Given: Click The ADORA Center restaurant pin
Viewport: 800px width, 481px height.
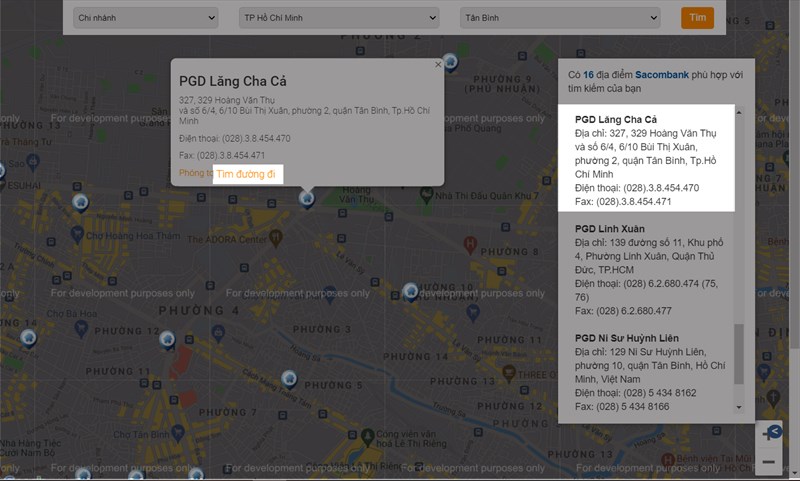Looking at the screenshot, I should [x=276, y=237].
